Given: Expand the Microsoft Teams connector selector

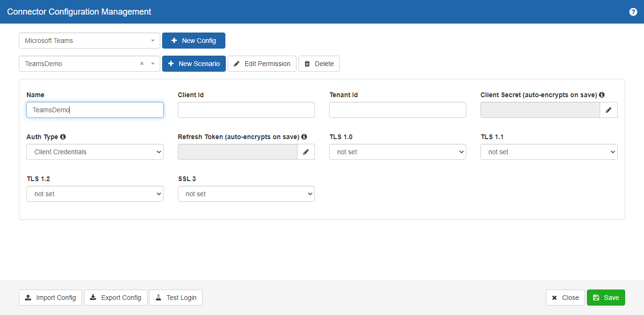Looking at the screenshot, I should pyautogui.click(x=152, y=41).
